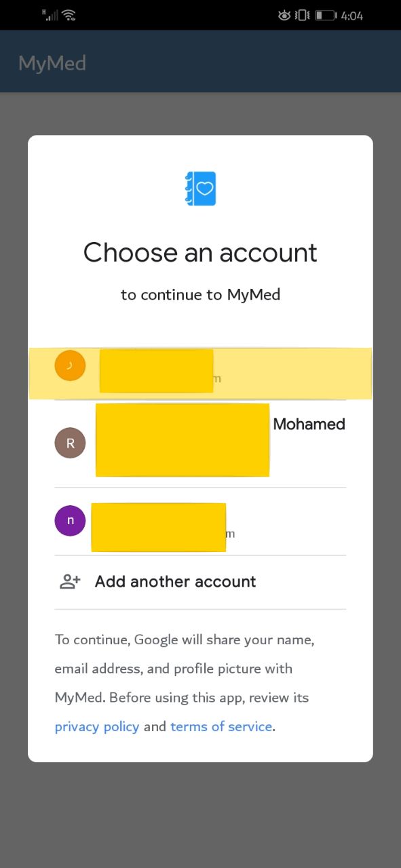Tap the dimmed area outside the dialog
401x868 pixels.
coord(200,814)
